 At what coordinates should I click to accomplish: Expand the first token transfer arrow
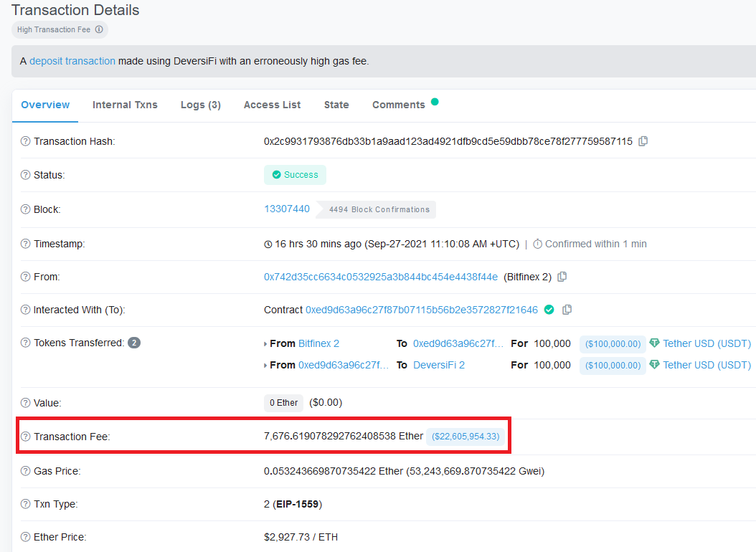point(265,344)
